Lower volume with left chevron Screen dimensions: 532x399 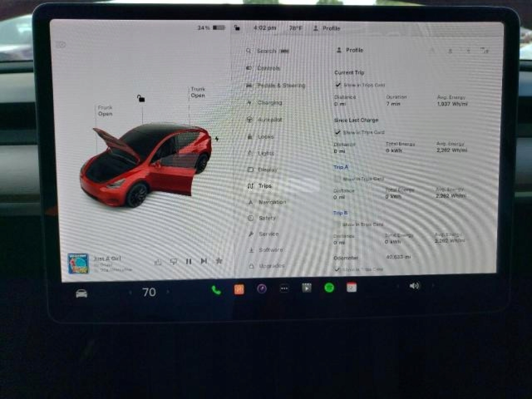[398, 286]
